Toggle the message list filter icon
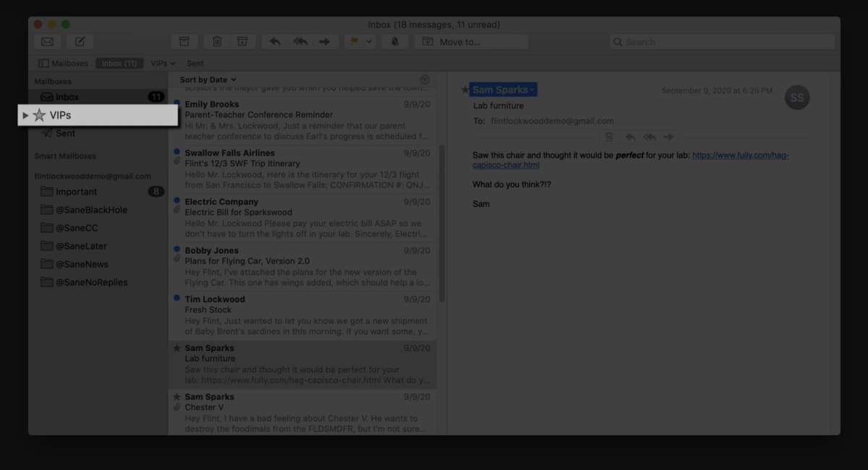Viewport: 868px width, 470px height. tap(425, 80)
